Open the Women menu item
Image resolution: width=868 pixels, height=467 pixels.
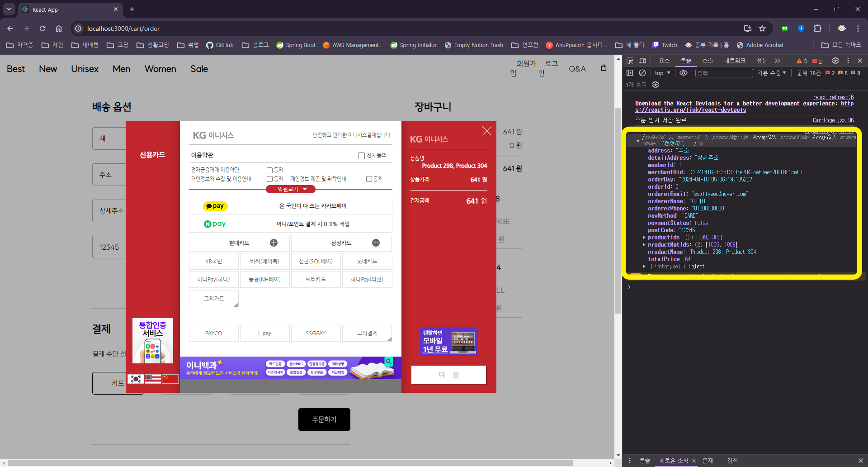tap(160, 69)
